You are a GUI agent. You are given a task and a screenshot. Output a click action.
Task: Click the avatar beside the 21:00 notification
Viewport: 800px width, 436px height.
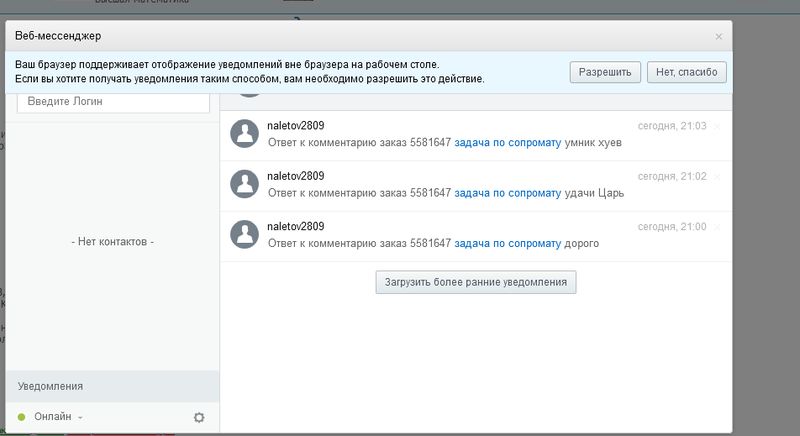pos(245,234)
